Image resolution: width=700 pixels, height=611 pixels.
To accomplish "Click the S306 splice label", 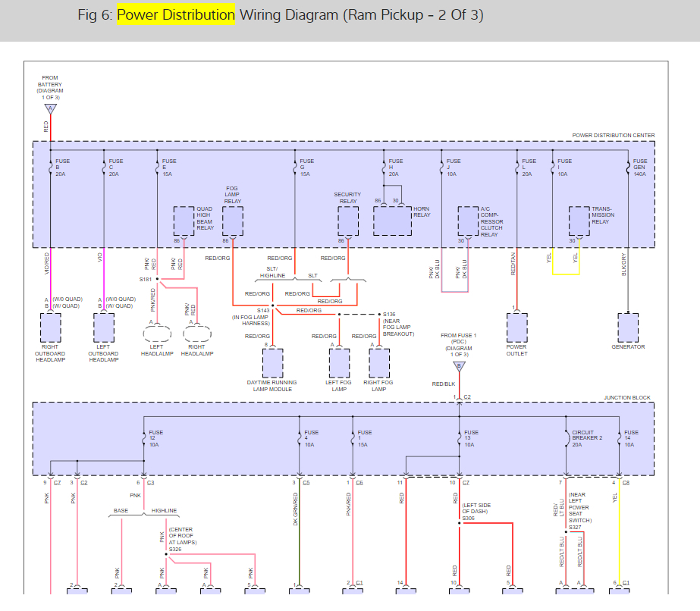I will pos(468,519).
